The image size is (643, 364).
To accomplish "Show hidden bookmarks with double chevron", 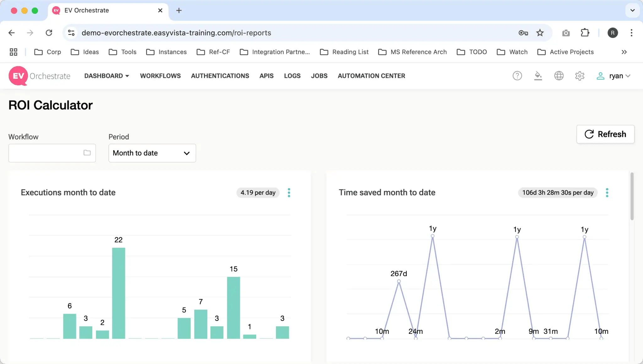I will (624, 52).
